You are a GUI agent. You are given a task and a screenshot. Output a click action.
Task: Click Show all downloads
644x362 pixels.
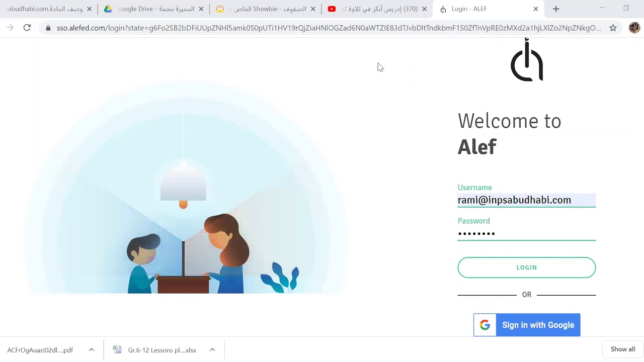[x=623, y=349]
